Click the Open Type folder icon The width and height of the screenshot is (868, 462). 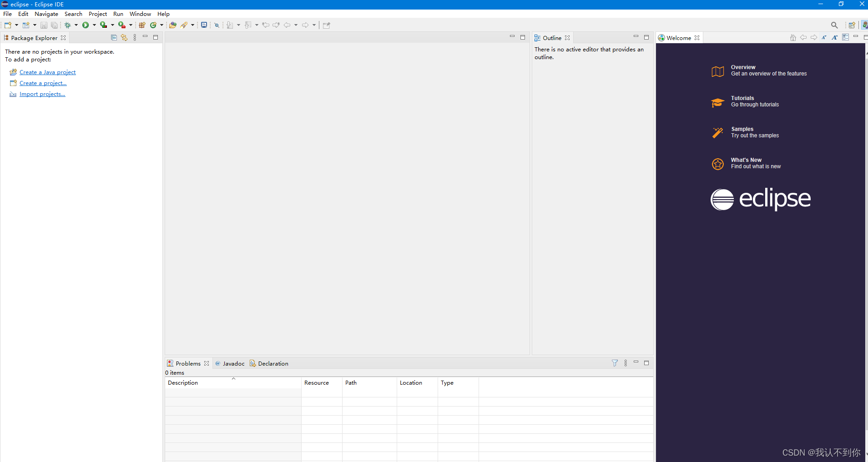pos(173,25)
